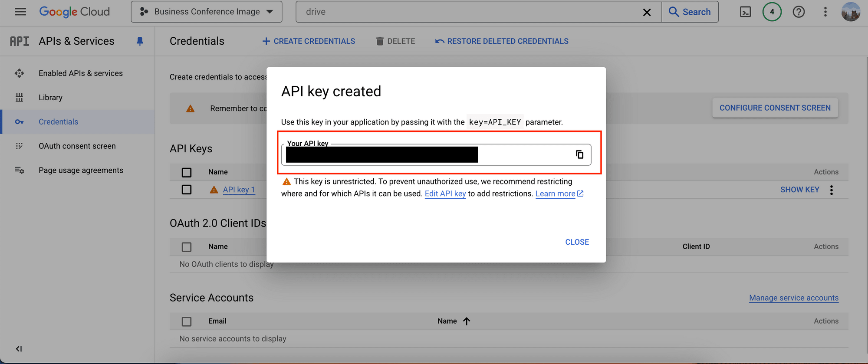Toggle the Service Accounts header checkbox
Image resolution: width=868 pixels, height=364 pixels.
187,321
